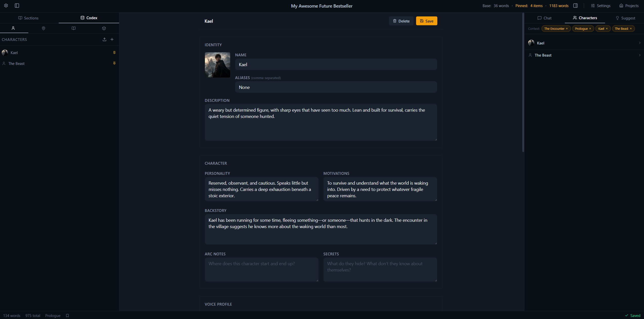The width and height of the screenshot is (644, 319).
Task: Click the Aliases input field
Action: point(336,87)
